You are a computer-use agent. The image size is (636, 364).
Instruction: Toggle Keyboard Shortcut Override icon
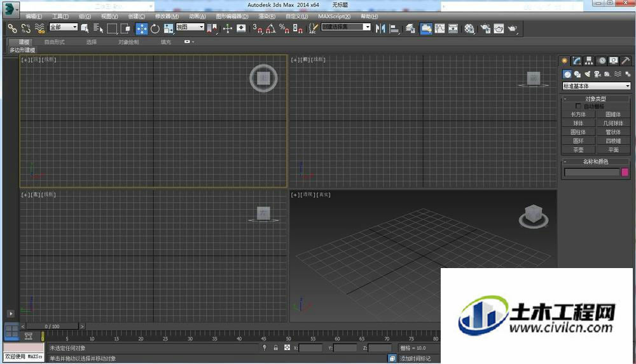click(x=241, y=29)
